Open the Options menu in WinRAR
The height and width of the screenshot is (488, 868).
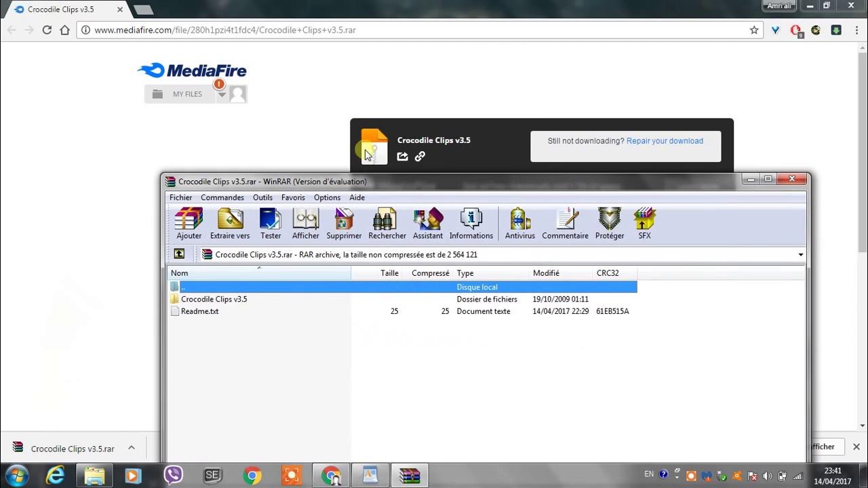click(x=327, y=197)
